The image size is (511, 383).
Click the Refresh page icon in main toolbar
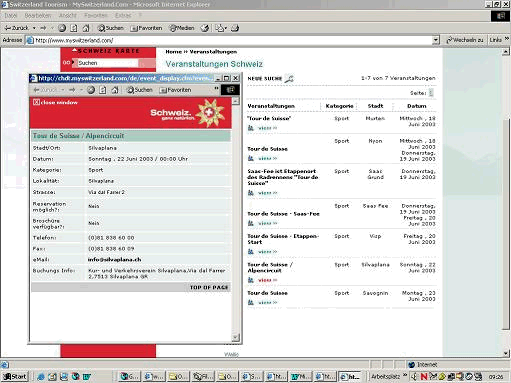(x=74, y=28)
